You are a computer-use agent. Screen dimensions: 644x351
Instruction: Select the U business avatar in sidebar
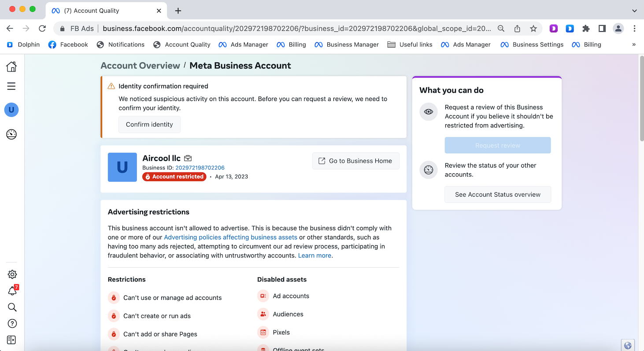[11, 110]
